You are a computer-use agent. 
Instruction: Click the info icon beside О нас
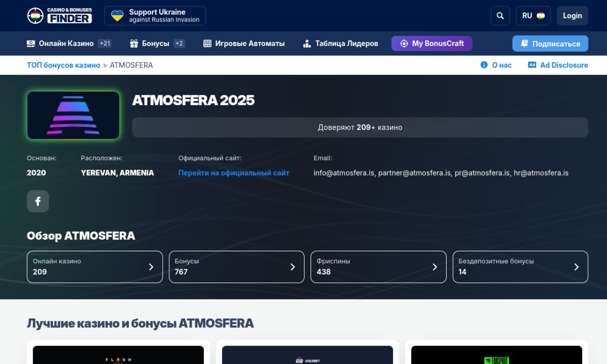pos(484,65)
